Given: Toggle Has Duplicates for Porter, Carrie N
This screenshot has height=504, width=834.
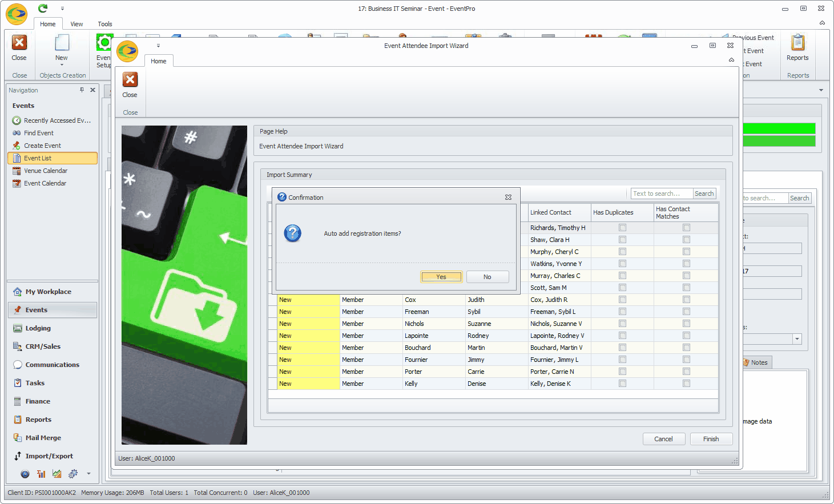Looking at the screenshot, I should point(623,372).
